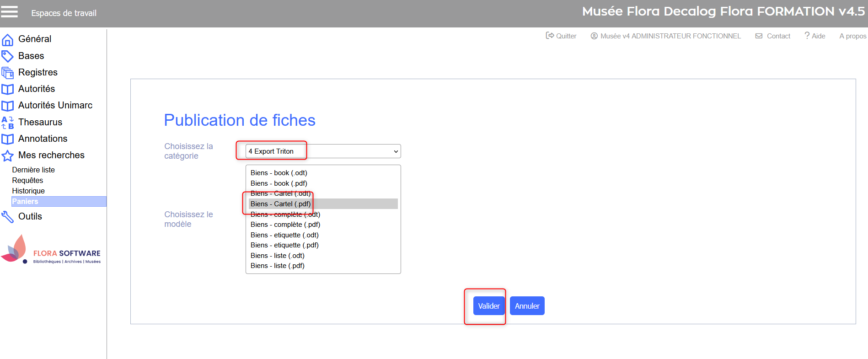Click the Flora Software logo
The width and height of the screenshot is (868, 359).
[51, 250]
